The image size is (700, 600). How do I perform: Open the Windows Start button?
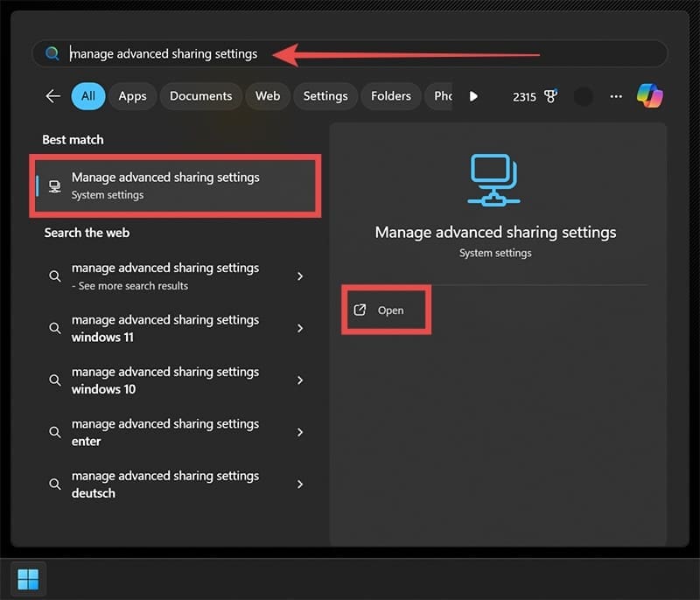pyautogui.click(x=28, y=579)
